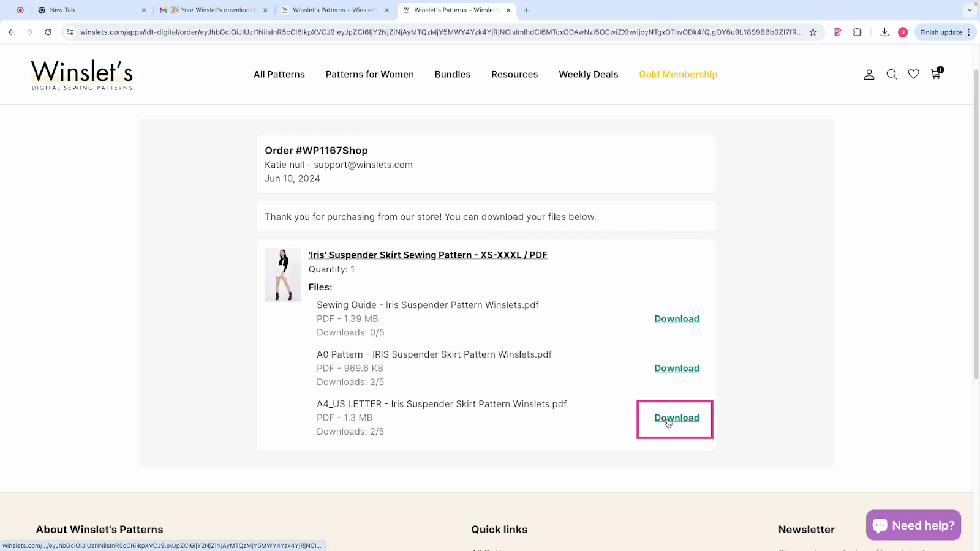Screen dimensions: 980x551
Task: Click 'Quantity: 1' text
Action: [x=331, y=269]
